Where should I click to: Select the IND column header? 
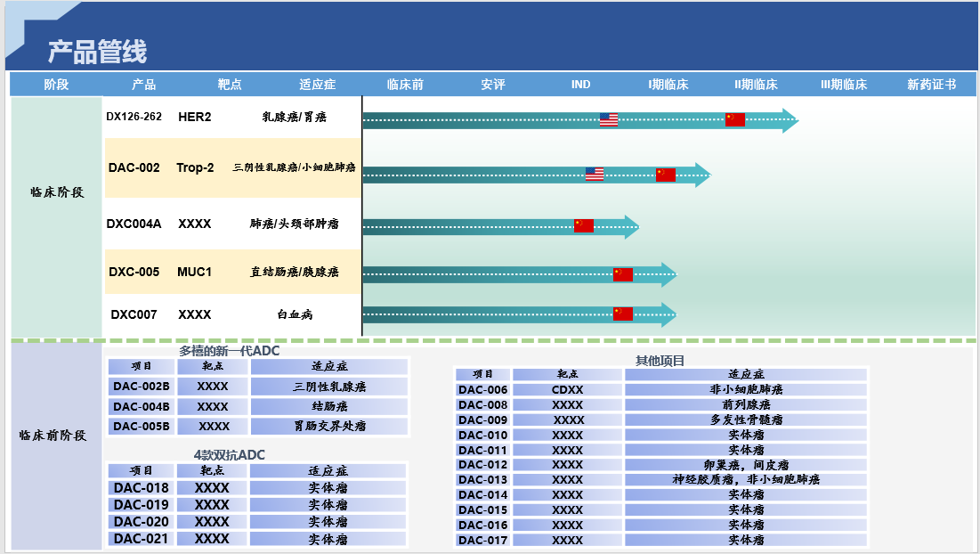pos(580,85)
